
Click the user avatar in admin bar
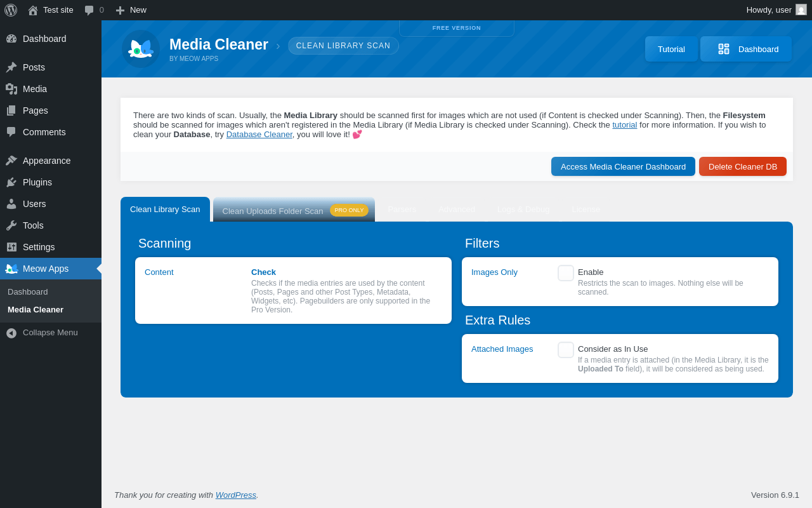801,10
